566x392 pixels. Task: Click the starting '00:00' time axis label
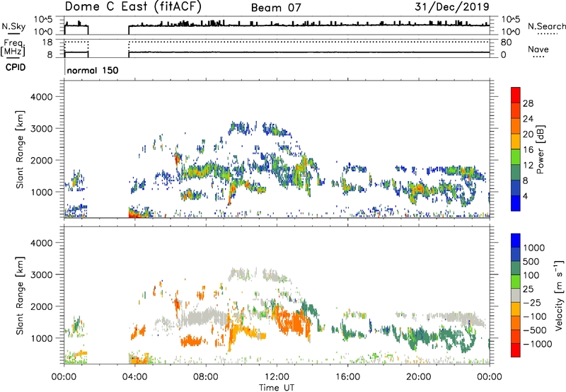tap(64, 377)
